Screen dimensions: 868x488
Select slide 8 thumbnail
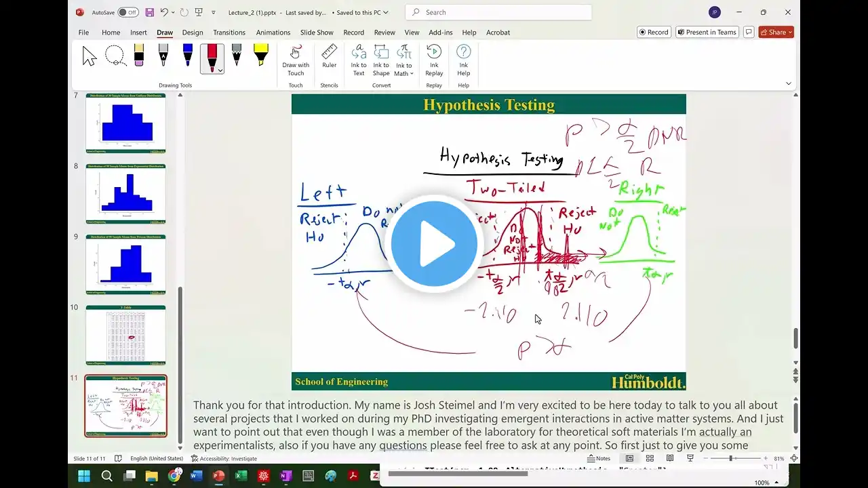pos(125,194)
